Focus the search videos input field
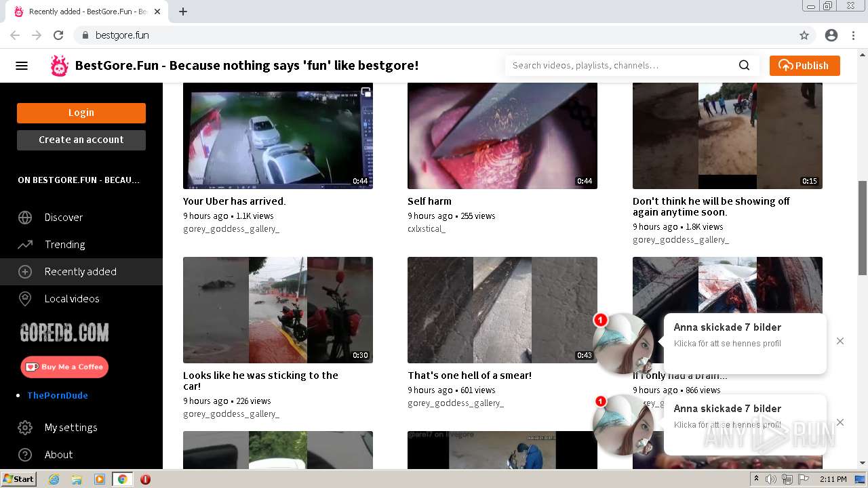Screen dimensions: 868x488 coord(620,66)
